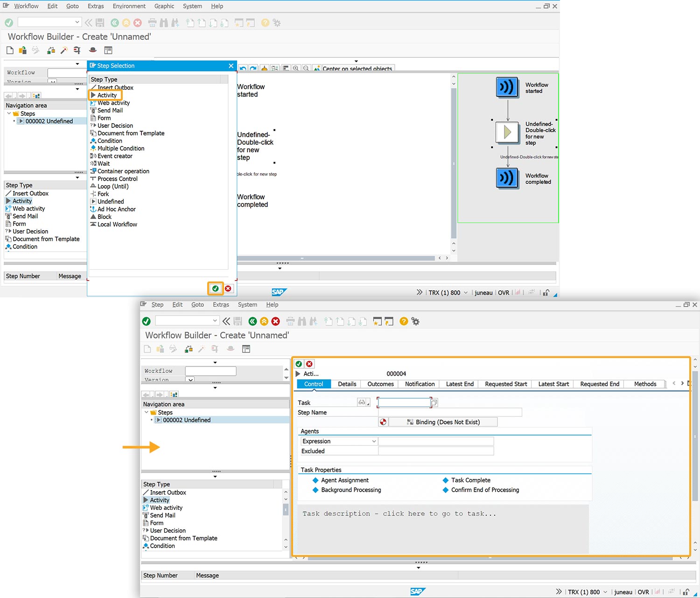Click the Binding (Does Not Exist) button
The width and height of the screenshot is (700, 598).
(443, 422)
